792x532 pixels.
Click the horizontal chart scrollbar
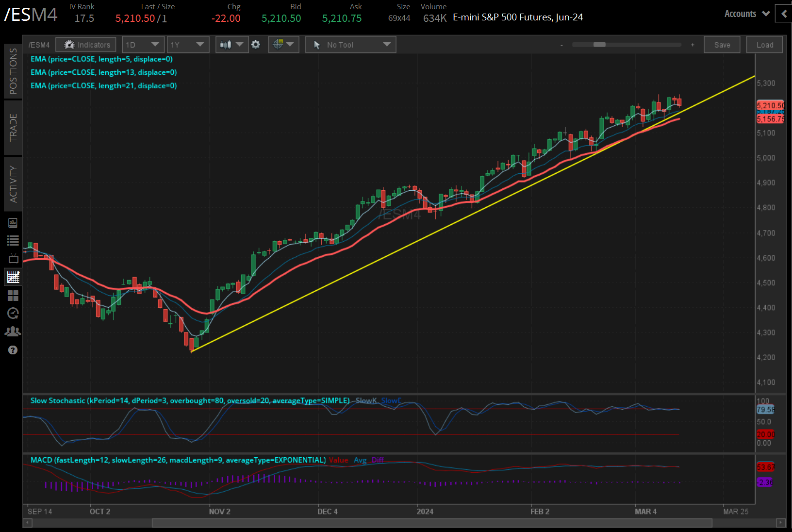[x=431, y=523]
